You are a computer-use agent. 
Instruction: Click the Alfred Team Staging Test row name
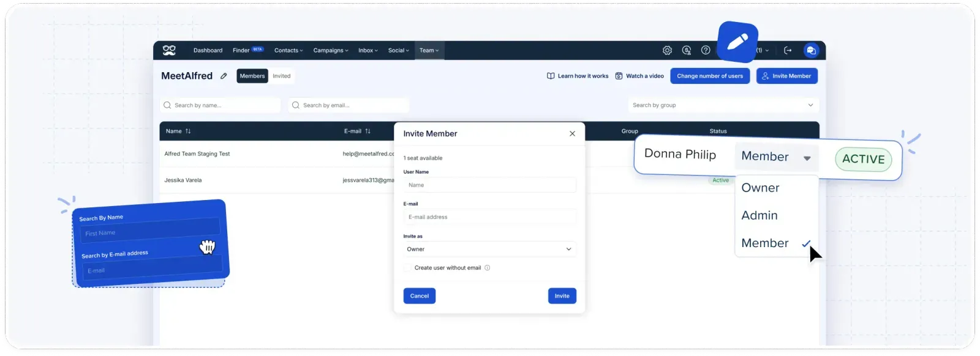[197, 154]
